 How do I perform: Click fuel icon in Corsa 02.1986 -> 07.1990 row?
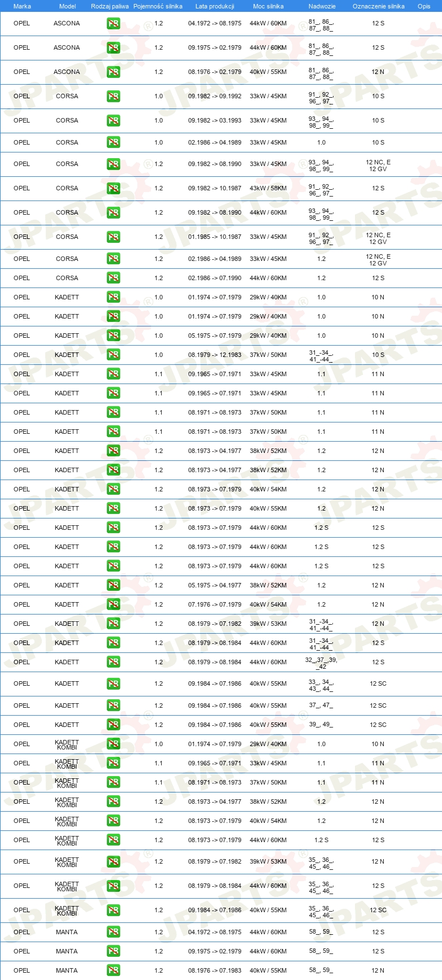pos(113,278)
